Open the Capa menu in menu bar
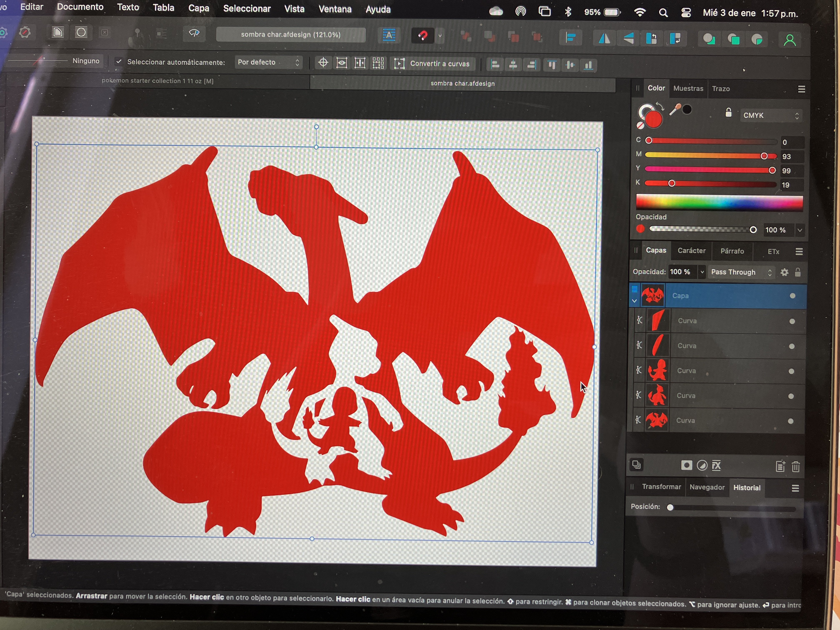The width and height of the screenshot is (840, 630). coord(199,8)
